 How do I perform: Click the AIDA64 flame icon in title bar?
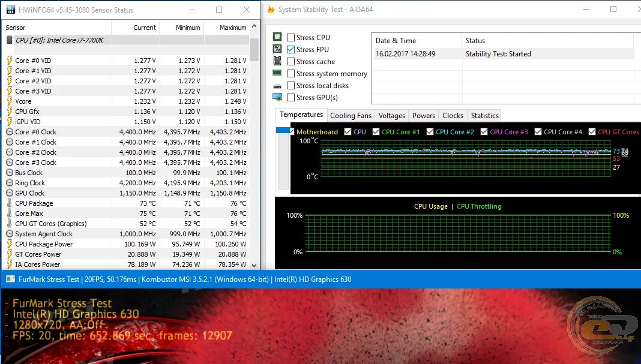[270, 10]
